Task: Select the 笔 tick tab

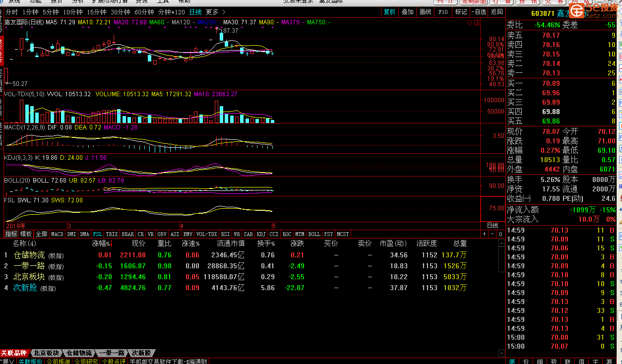Action: (x=512, y=361)
